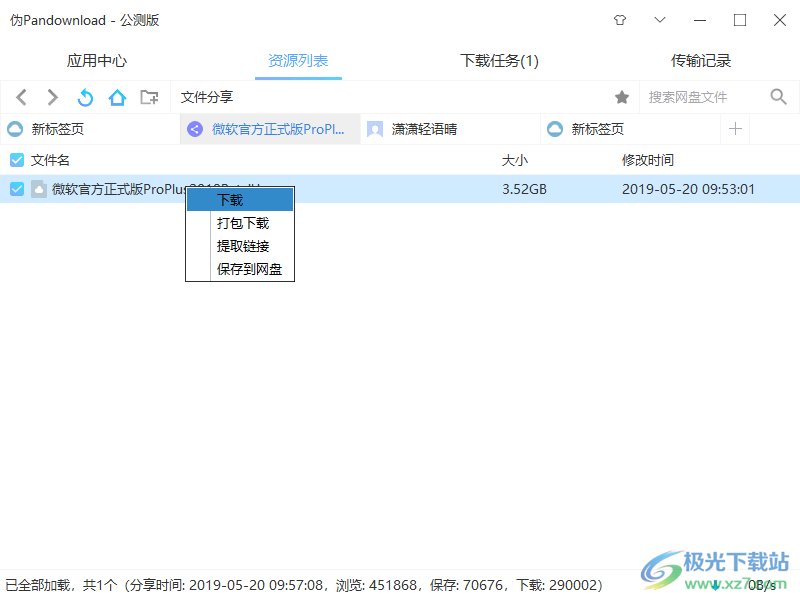Open the new folder icon on the toolbar
This screenshot has width=800, height=600.
(x=149, y=97)
